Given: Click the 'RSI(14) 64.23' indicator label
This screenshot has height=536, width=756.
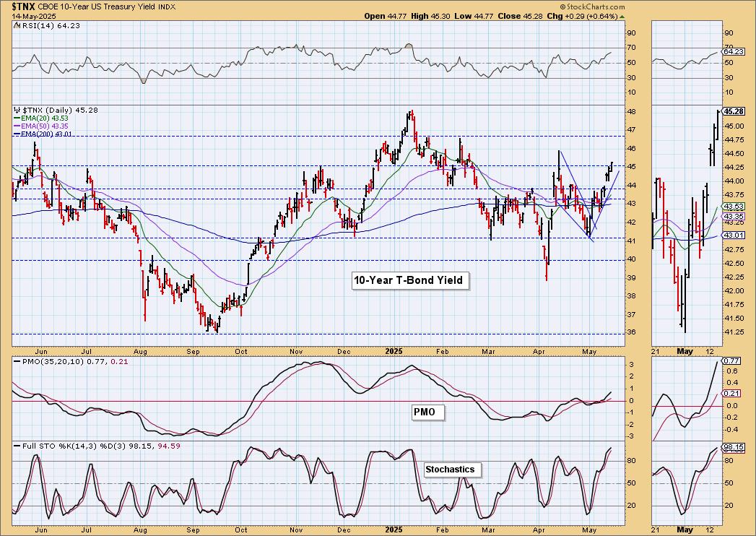Looking at the screenshot, I should pos(51,25).
